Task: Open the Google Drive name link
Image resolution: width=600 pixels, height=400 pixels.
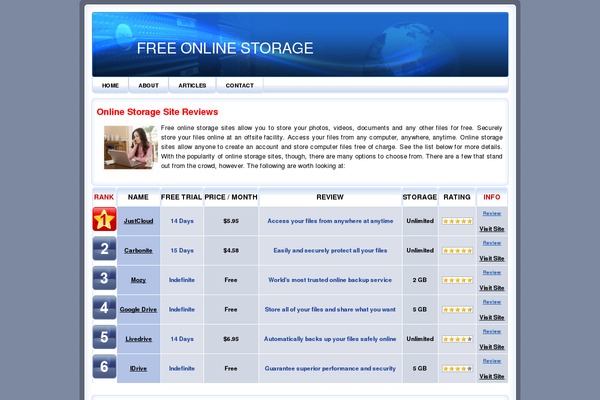Action: click(138, 309)
